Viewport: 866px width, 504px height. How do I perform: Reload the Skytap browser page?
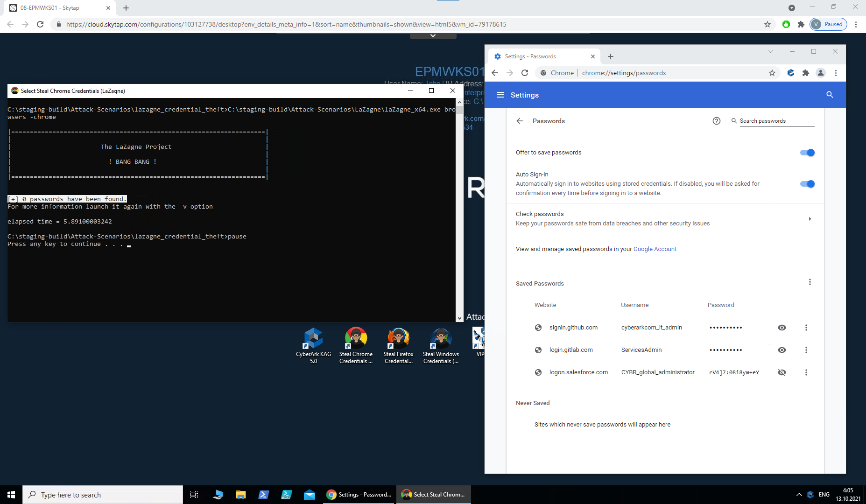[x=40, y=24]
